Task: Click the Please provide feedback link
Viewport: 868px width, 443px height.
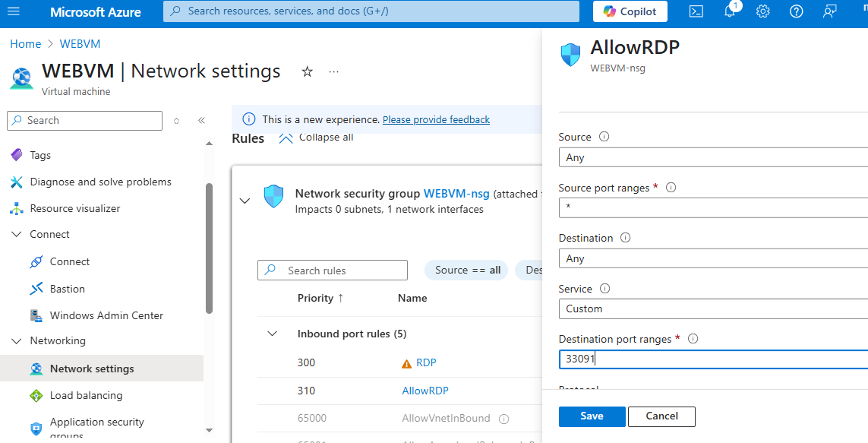Action: pyautogui.click(x=436, y=119)
